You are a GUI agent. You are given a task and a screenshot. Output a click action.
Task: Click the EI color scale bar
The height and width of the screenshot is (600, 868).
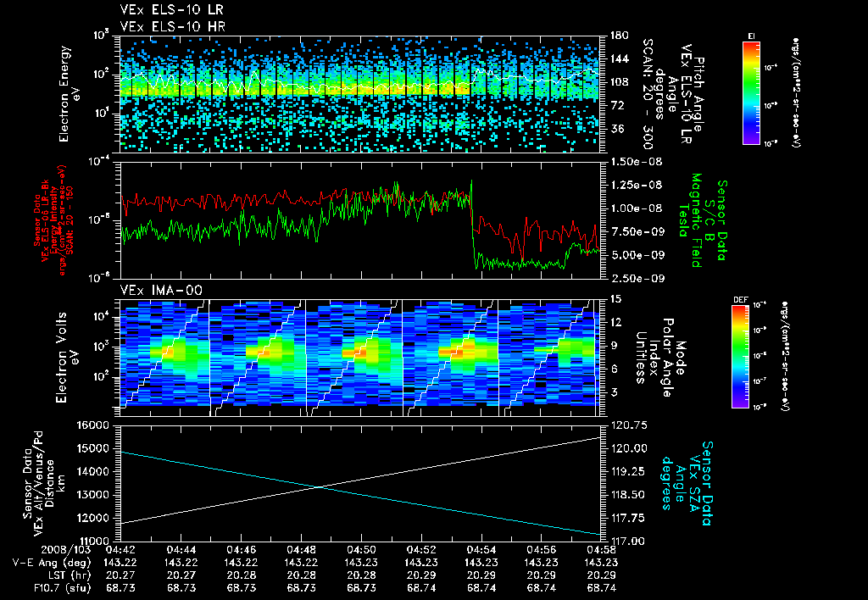(751, 92)
